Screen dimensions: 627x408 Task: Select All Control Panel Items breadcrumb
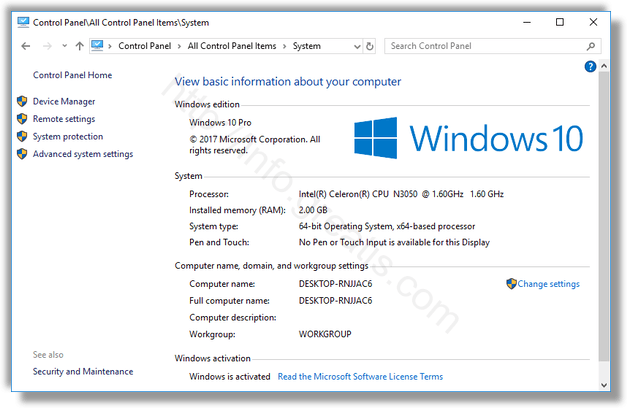(232, 46)
